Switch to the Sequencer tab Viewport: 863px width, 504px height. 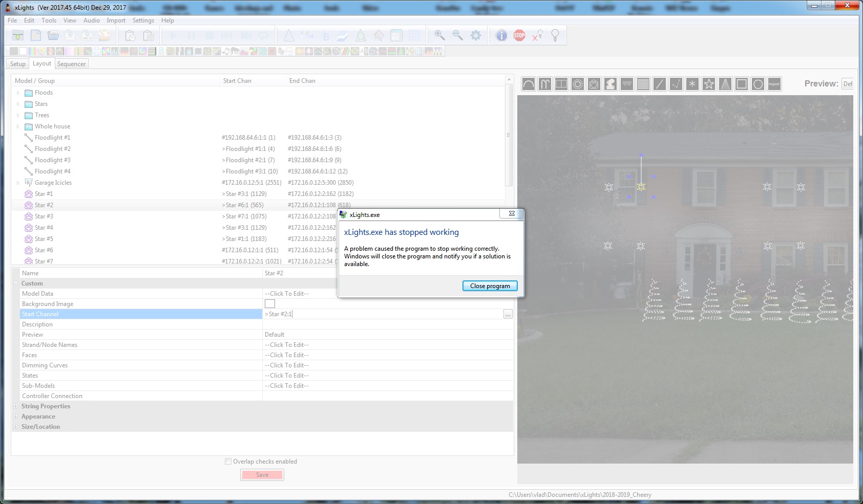71,63
